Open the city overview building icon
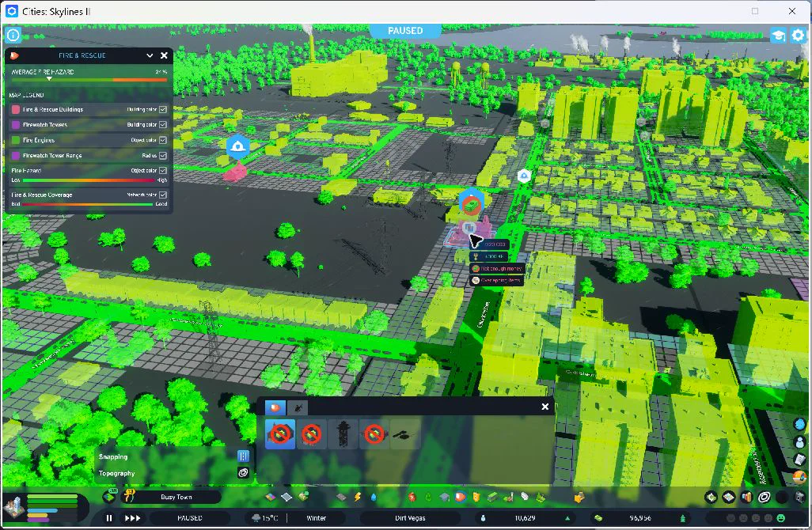The width and height of the screenshot is (812, 530). pyautogui.click(x=13, y=509)
